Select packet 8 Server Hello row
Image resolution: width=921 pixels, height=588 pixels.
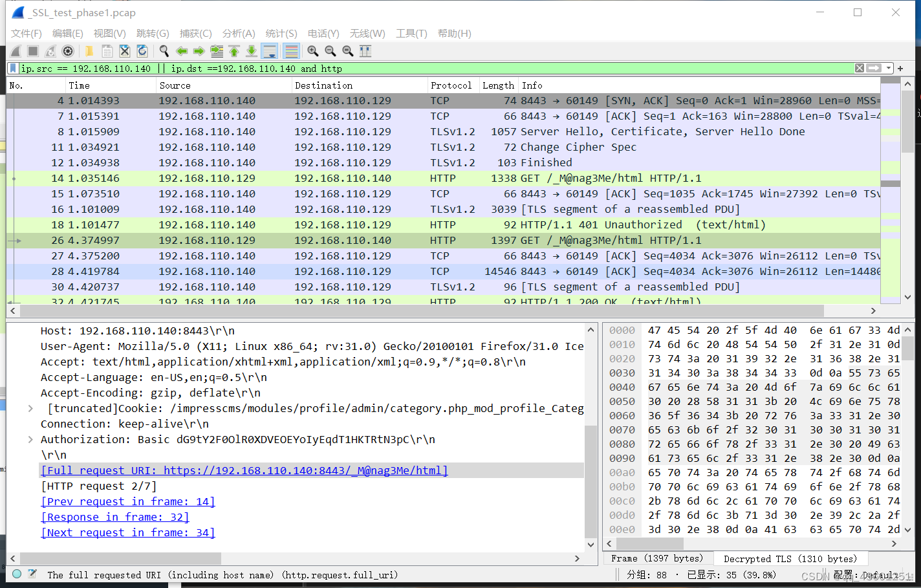click(444, 131)
